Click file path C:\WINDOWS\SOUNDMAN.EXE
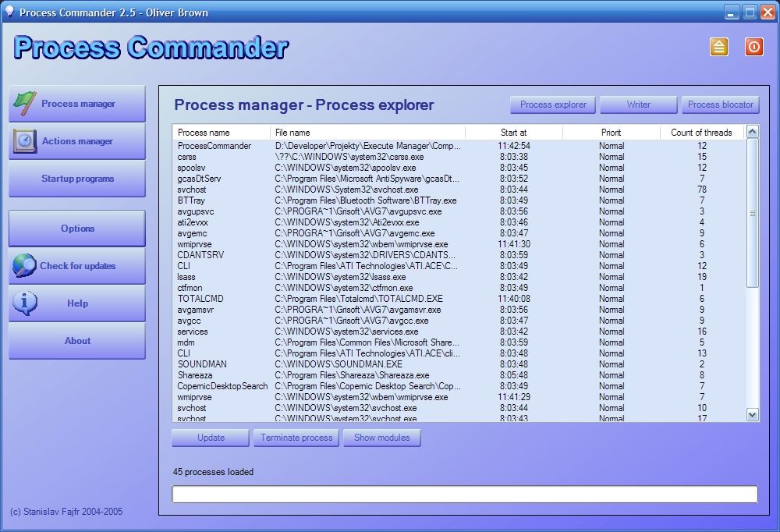 [339, 364]
